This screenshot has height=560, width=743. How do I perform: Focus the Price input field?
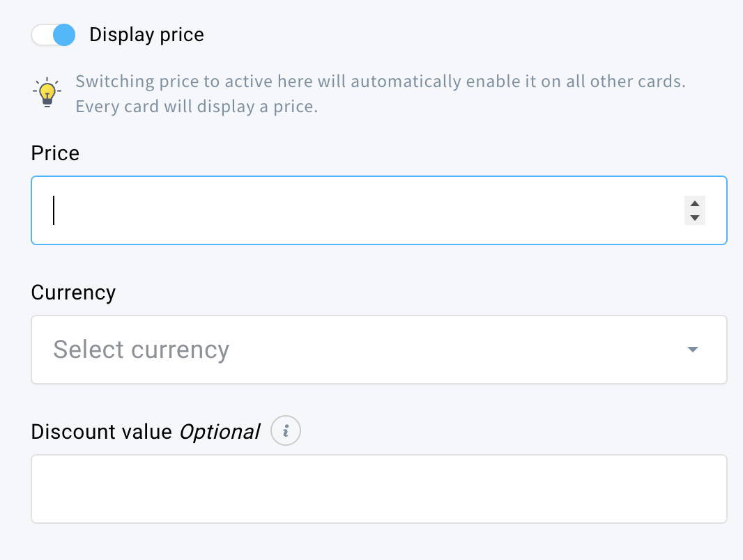pos(362,210)
